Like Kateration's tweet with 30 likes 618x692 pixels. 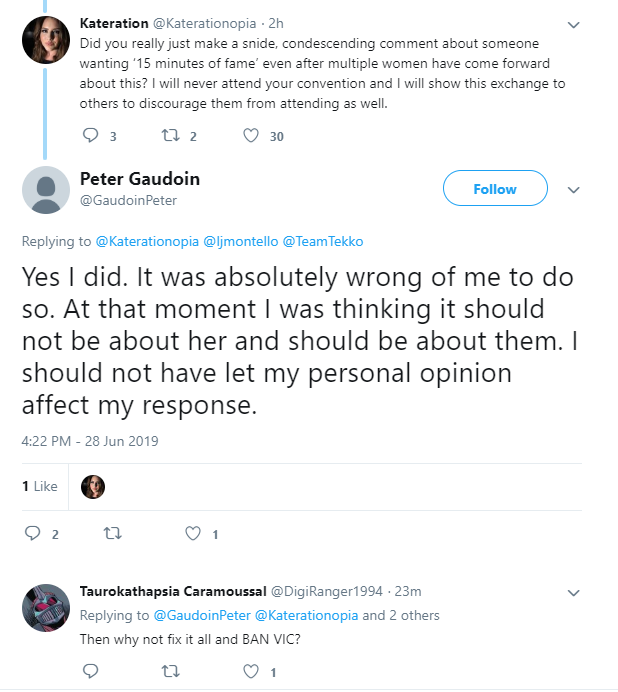coord(251,135)
